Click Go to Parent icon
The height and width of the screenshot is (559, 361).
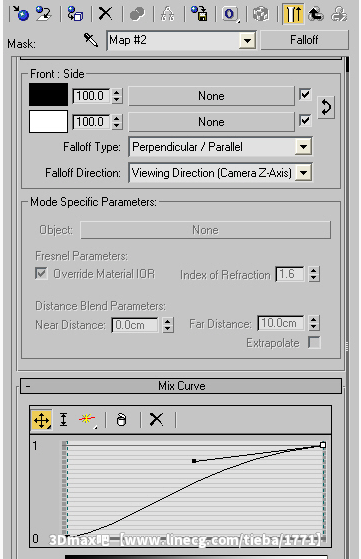point(316,14)
